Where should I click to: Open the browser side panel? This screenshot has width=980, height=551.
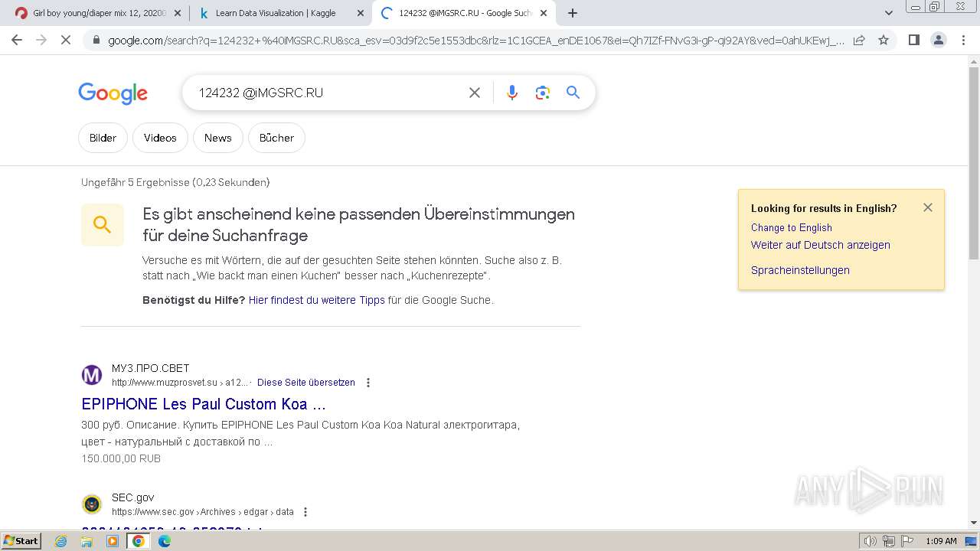[913, 41]
